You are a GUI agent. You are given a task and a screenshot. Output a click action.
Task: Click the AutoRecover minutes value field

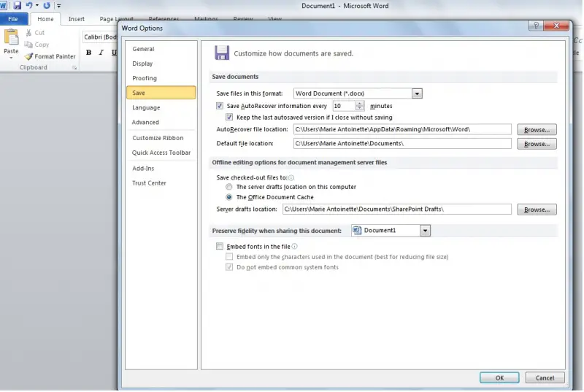point(344,106)
